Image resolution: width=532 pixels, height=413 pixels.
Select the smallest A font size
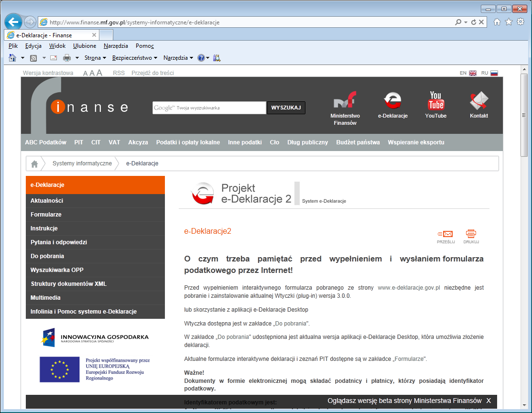[x=85, y=73]
